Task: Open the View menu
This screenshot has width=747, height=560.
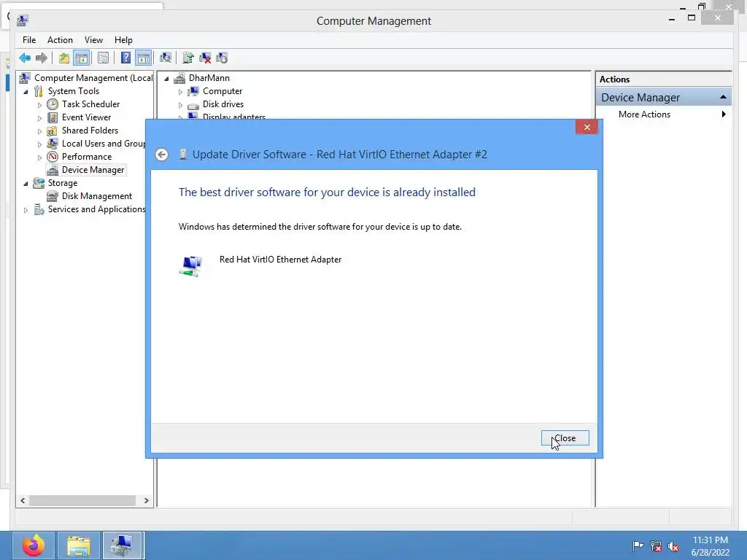Action: click(x=93, y=40)
